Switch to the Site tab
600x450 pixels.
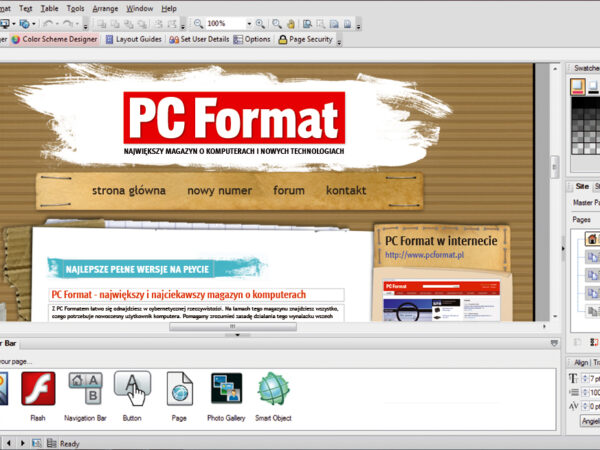pos(581,186)
